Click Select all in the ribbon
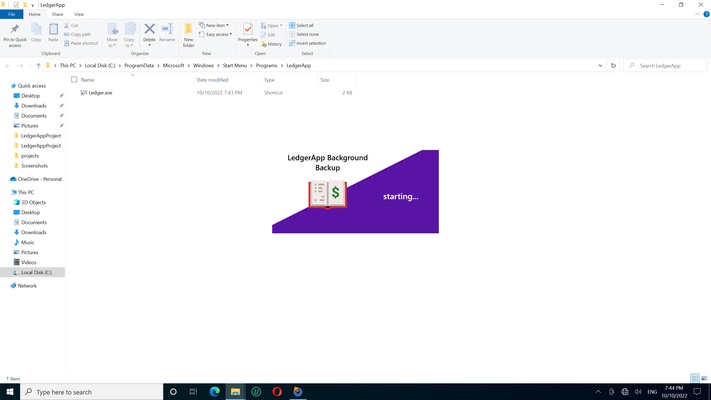Screen dimensions: 711x400 tap(304, 25)
